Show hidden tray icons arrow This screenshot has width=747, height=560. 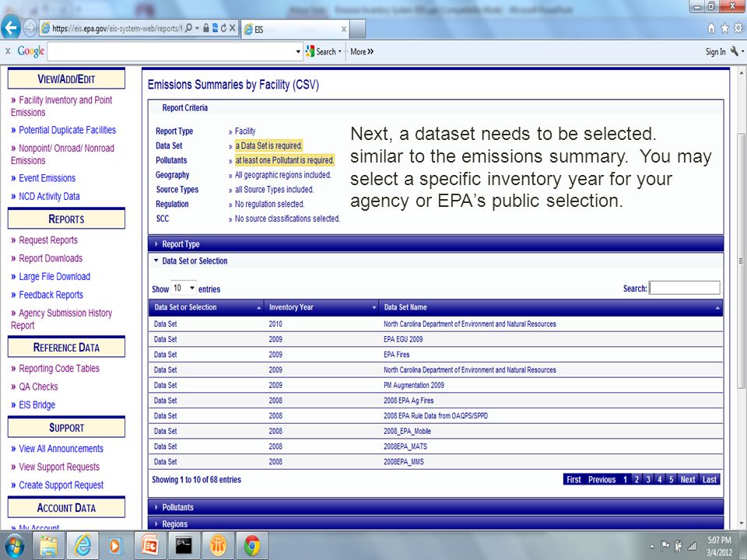pos(652,547)
